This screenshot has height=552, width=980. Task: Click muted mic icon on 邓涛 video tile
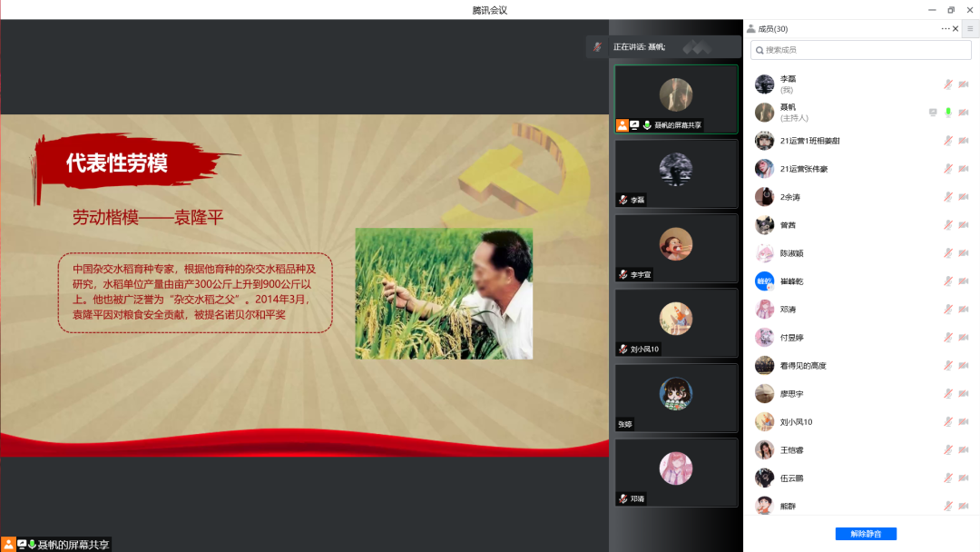623,498
